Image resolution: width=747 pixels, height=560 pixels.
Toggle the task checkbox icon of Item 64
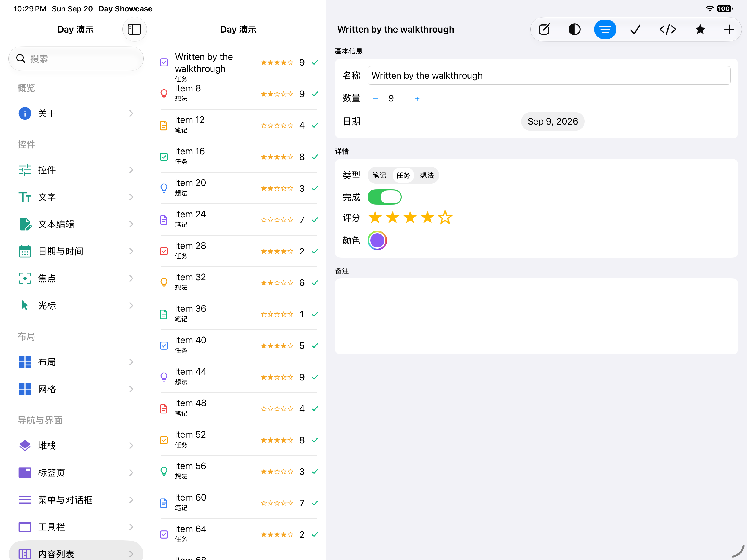click(x=164, y=534)
